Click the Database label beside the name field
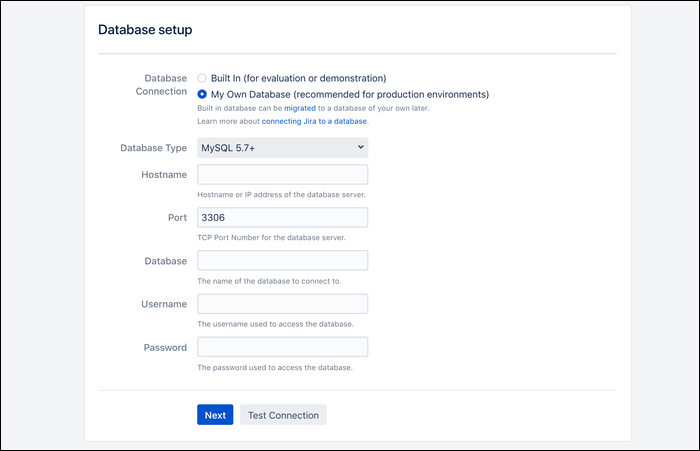 coord(166,261)
